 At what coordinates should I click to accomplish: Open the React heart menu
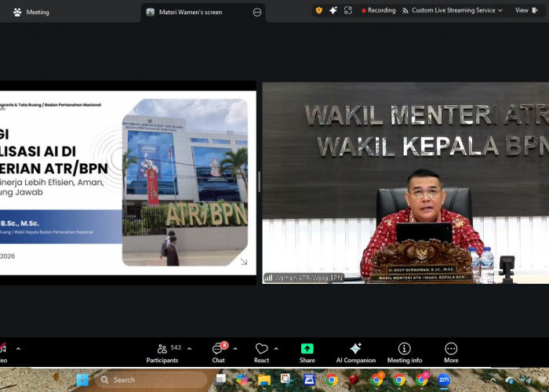[x=261, y=353]
